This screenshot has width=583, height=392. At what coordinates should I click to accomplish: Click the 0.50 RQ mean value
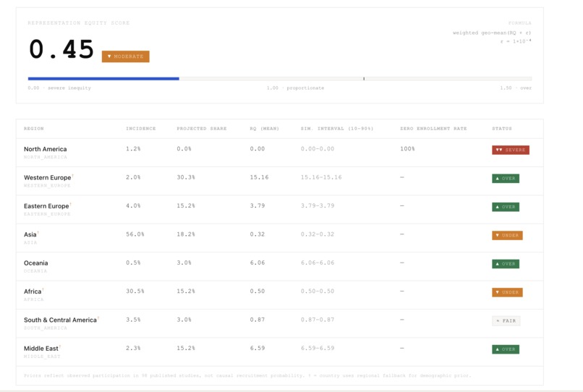[258, 291]
